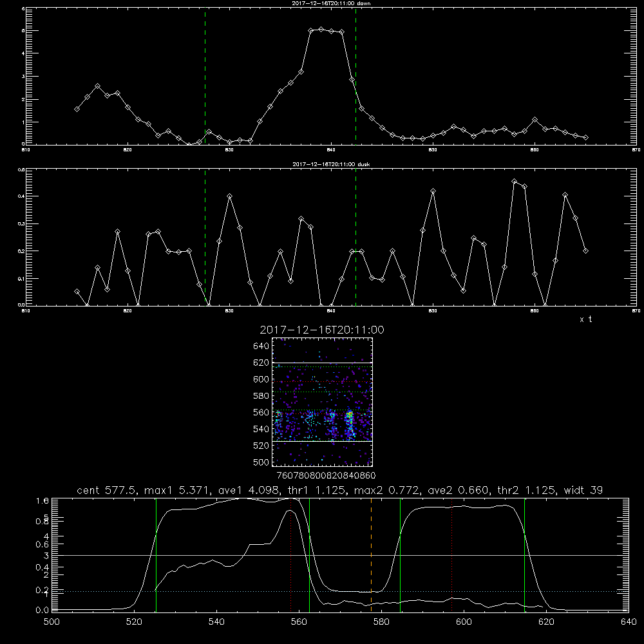Click the '580' x-axis label of the bottom plot
The height and width of the screenshot is (644, 644).
coord(381,622)
